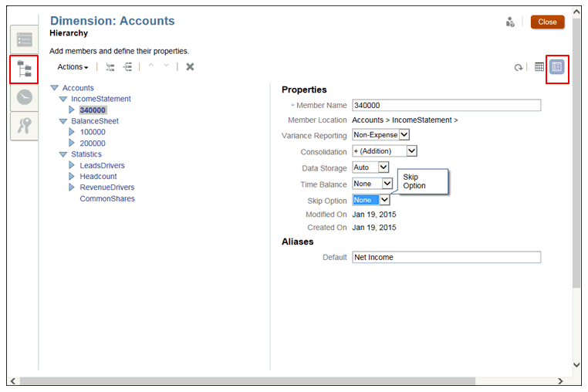The height and width of the screenshot is (392, 588).
Task: Click the horizontal scrollbar thumb
Action: 248,381
